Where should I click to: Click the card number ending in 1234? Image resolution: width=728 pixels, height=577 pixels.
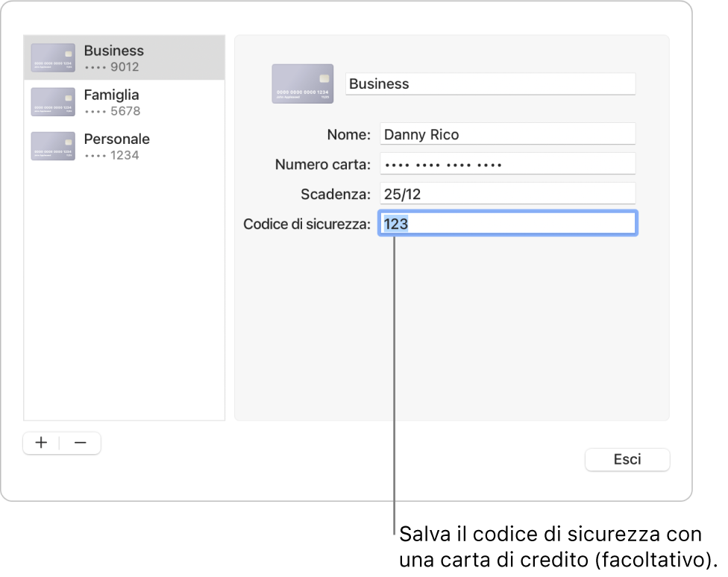pyautogui.click(x=112, y=155)
